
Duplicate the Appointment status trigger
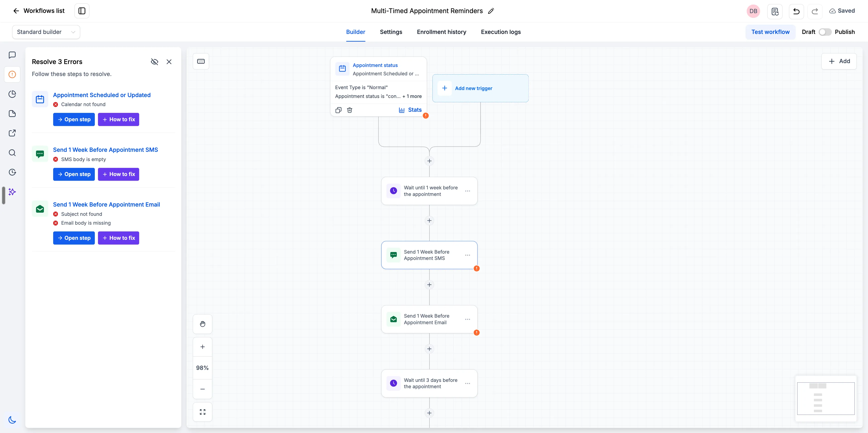(338, 110)
